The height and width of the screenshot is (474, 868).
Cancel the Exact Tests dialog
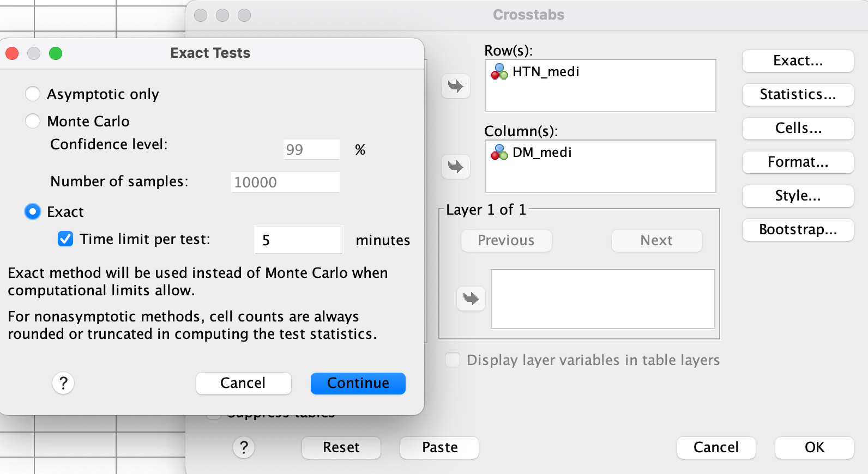pyautogui.click(x=243, y=383)
